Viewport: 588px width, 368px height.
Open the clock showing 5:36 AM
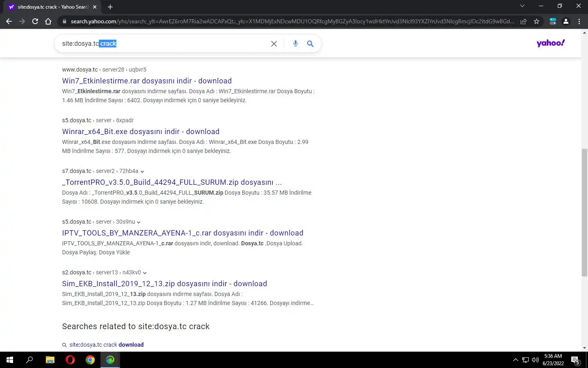[553, 360]
